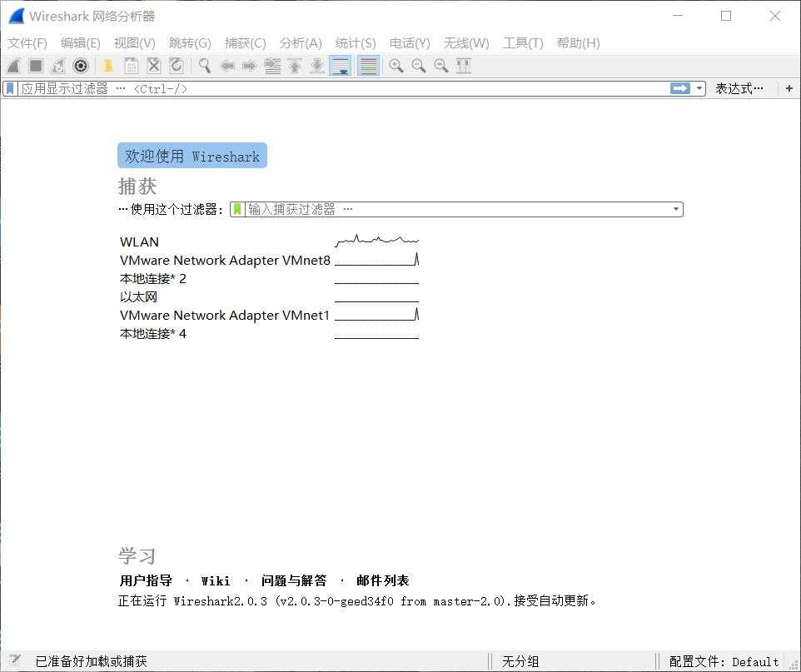801x672 pixels.
Task: Open the 跳转(G) menu
Action: (x=190, y=43)
